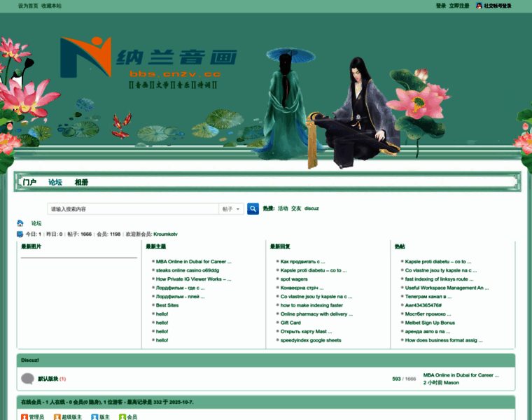Screen dimensions: 532x420
Task: Open the 默认版块 forum board
Action: click(x=48, y=379)
